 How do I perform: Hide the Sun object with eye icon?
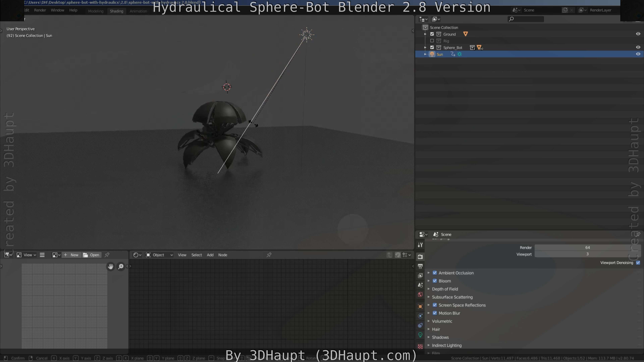pyautogui.click(x=638, y=54)
